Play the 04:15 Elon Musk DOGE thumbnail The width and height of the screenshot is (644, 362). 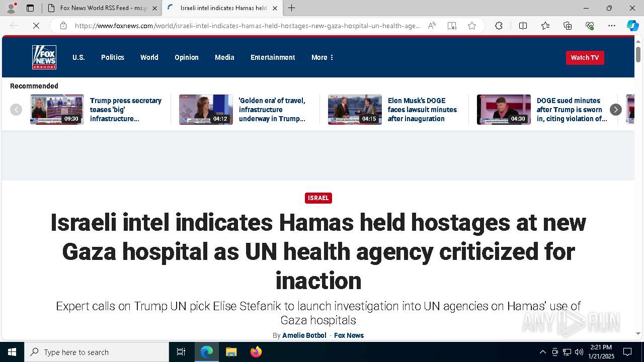click(355, 110)
